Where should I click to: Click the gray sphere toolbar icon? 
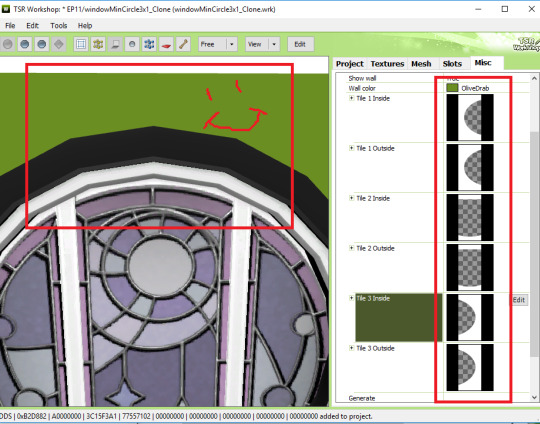coord(8,44)
